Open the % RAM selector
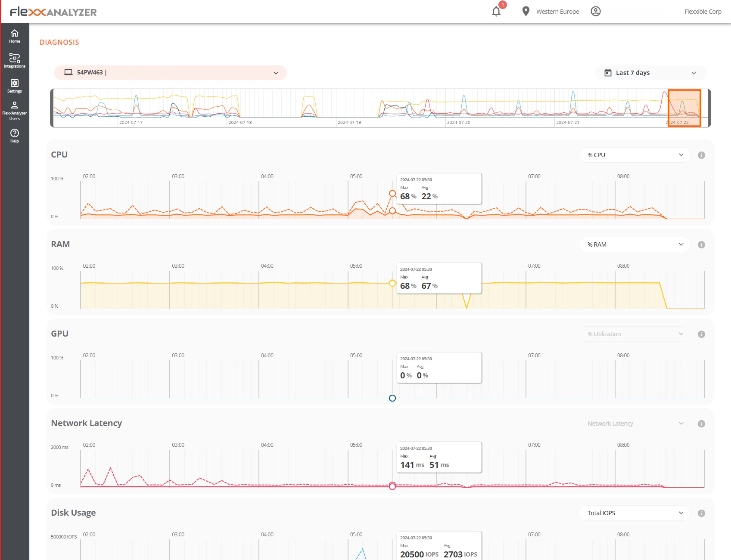Image resolution: width=731 pixels, height=560 pixels. [634, 244]
